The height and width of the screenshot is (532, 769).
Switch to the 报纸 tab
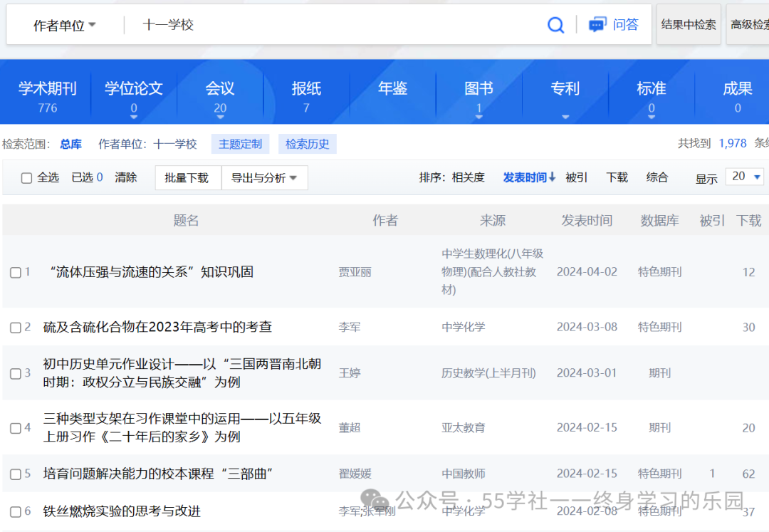(306, 95)
